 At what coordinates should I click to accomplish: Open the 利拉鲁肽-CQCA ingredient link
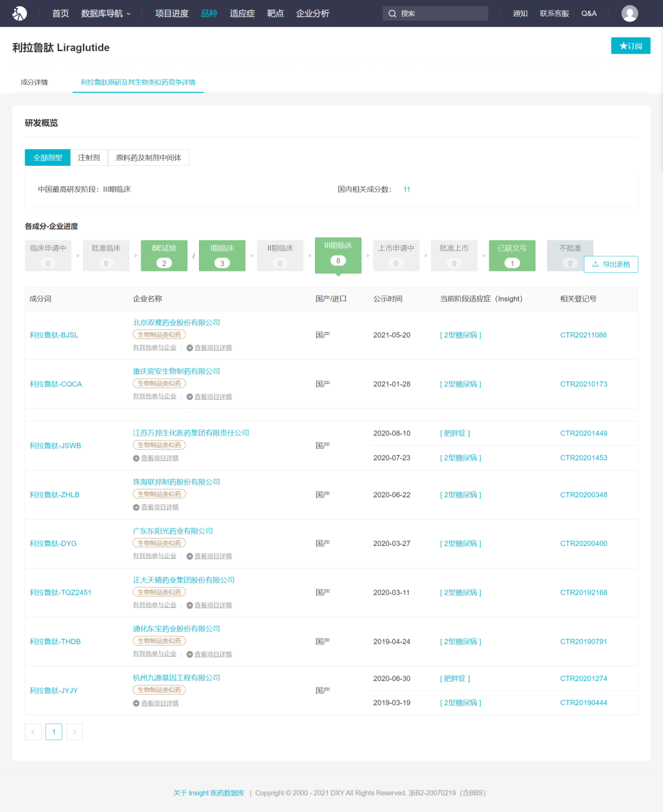56,385
